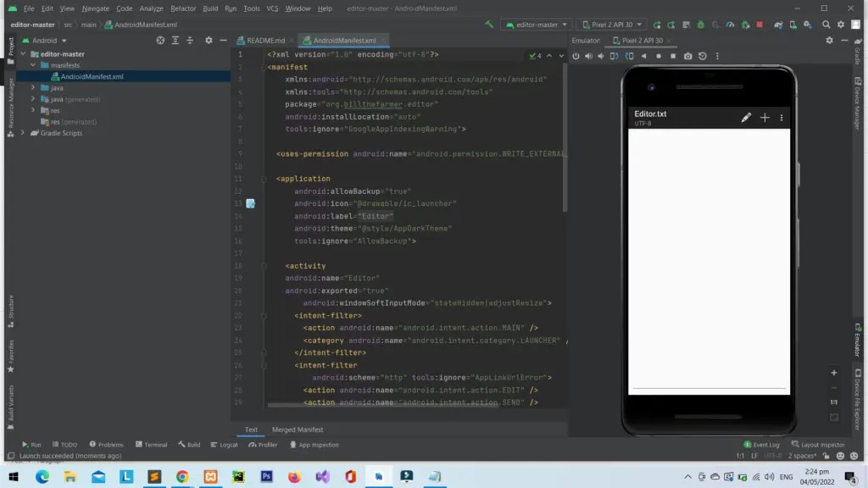
Task: Launch the Profiler from the top toolbar
Action: [x=732, y=24]
